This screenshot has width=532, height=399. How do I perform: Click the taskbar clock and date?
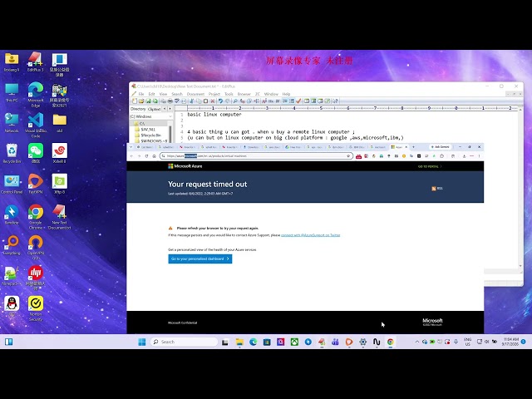click(x=510, y=342)
